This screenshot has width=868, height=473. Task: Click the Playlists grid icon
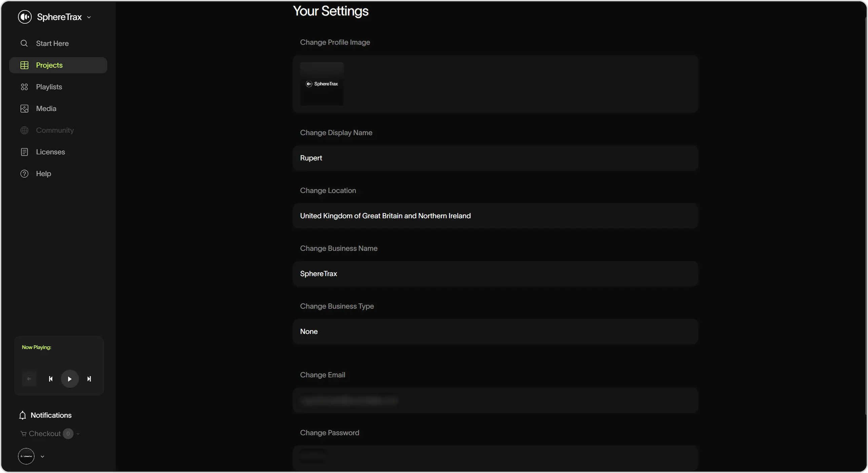[24, 87]
